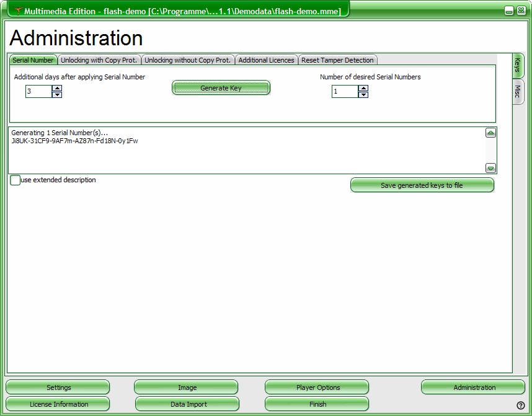Click the additional days input field
The height and width of the screenshot is (416, 532).
[38, 92]
